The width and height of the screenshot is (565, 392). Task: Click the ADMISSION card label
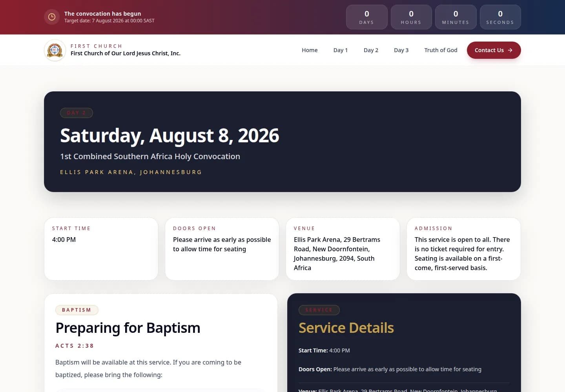434,229
